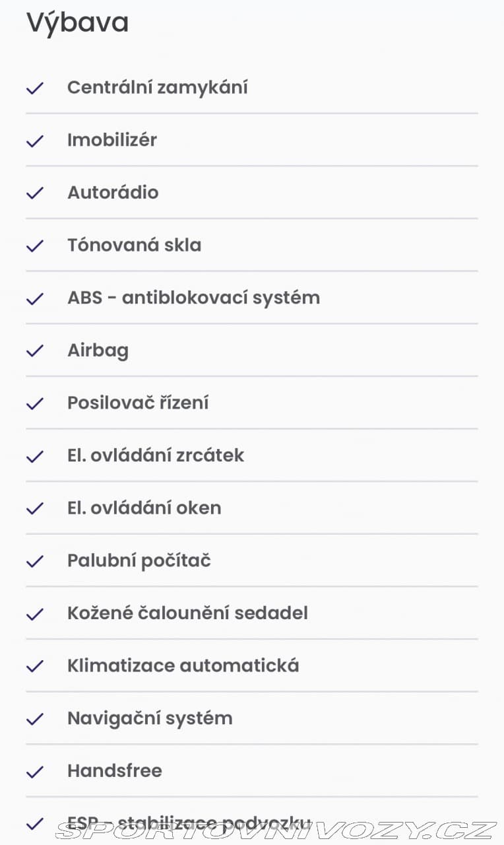Click the Výbava section heading
The width and height of the screenshot is (504, 845).
[x=77, y=23]
